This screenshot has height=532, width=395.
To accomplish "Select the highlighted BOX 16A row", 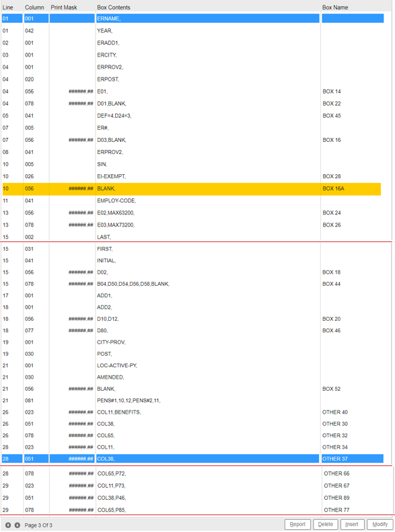I will [x=191, y=188].
